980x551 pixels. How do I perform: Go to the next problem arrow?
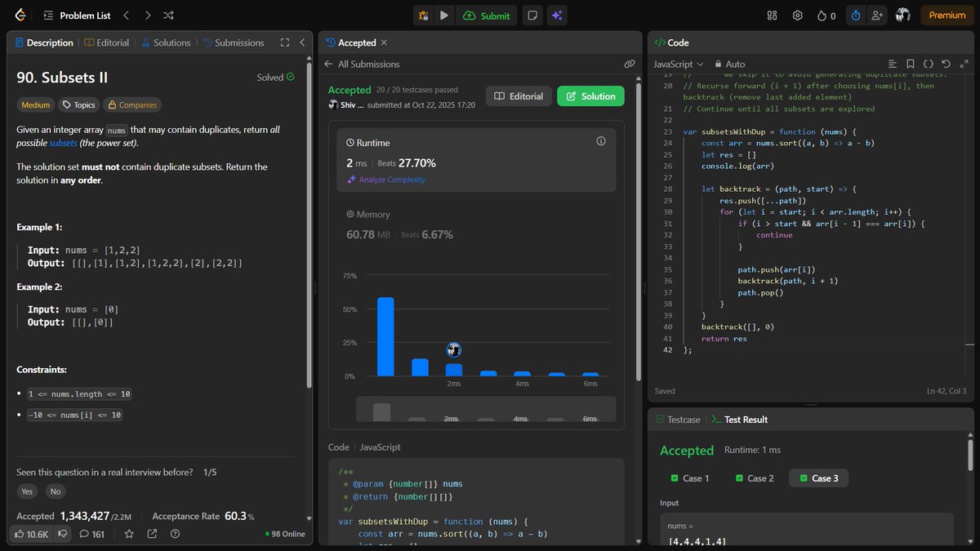[147, 15]
